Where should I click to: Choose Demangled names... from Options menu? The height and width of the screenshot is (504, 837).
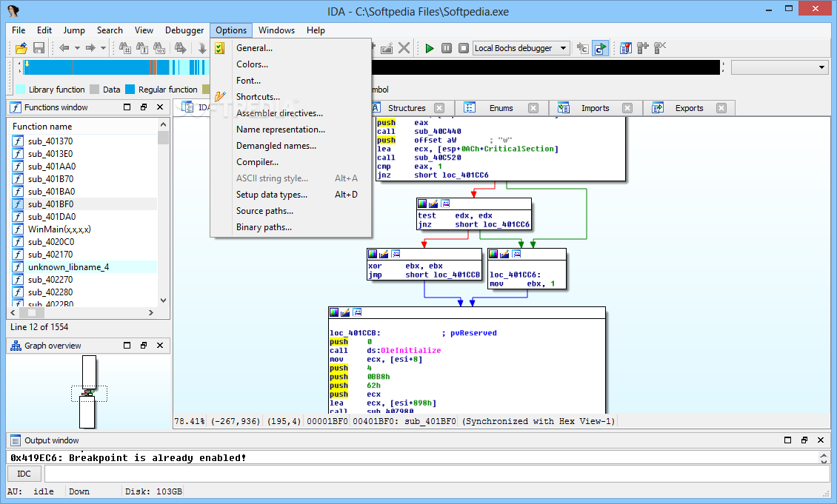(x=291, y=146)
